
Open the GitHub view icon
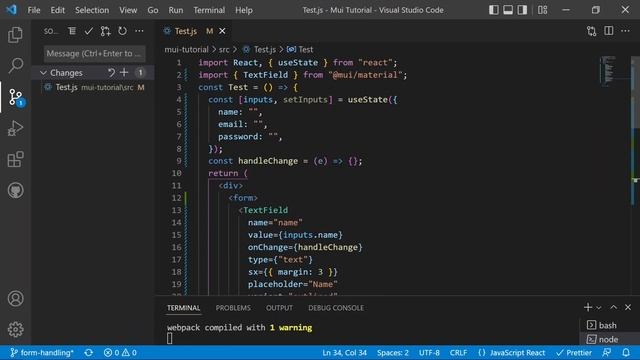pos(16,190)
